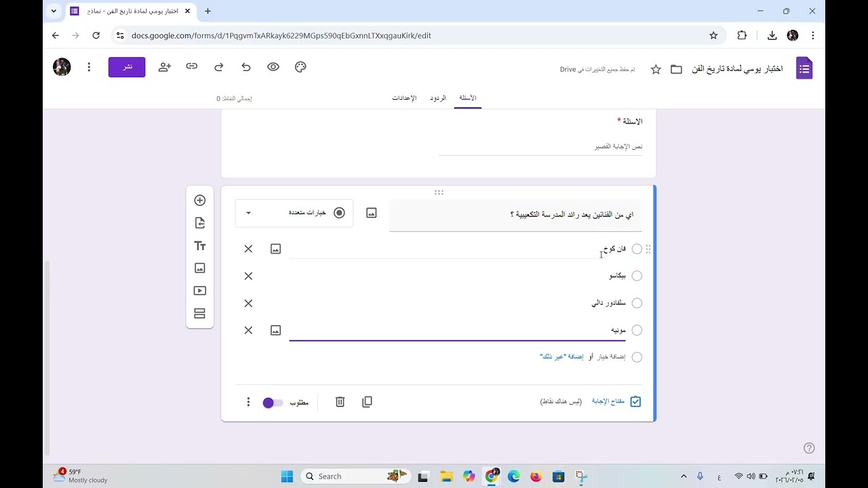
Task: Add image from the side toolbar
Action: coord(199,268)
